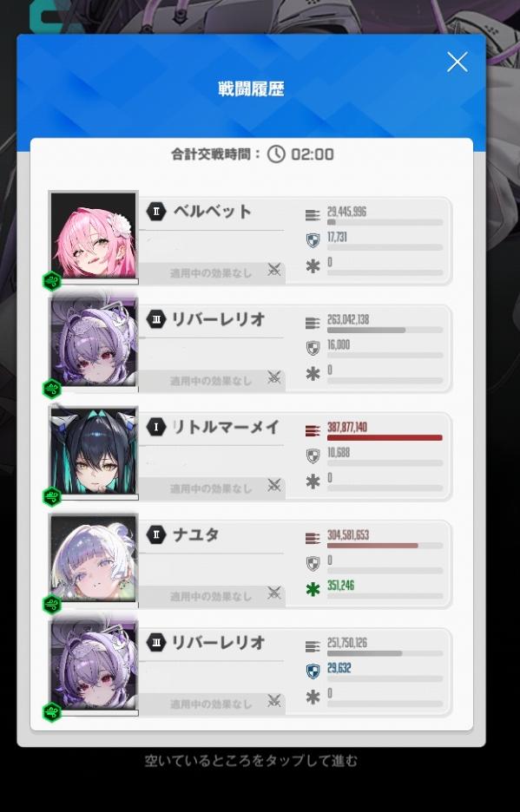Click the burst III hexagon on first リバーレリオ
This screenshot has height=812, width=520.
[155, 319]
